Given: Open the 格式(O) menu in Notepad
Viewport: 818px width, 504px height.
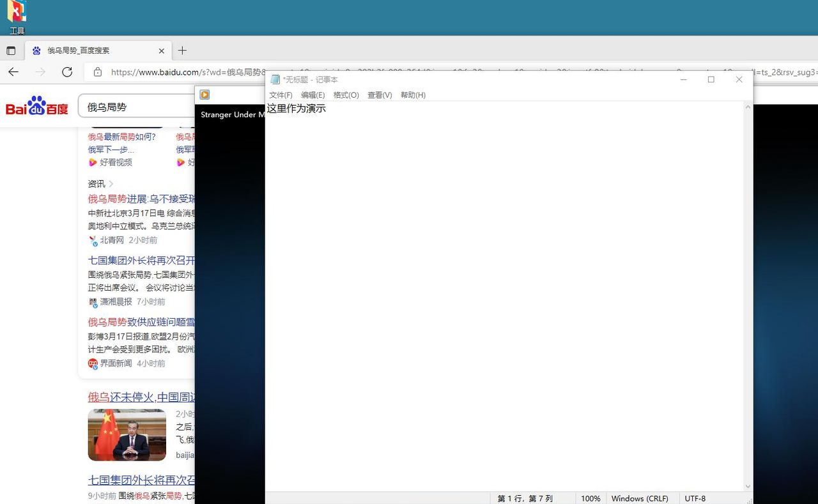Looking at the screenshot, I should (345, 95).
